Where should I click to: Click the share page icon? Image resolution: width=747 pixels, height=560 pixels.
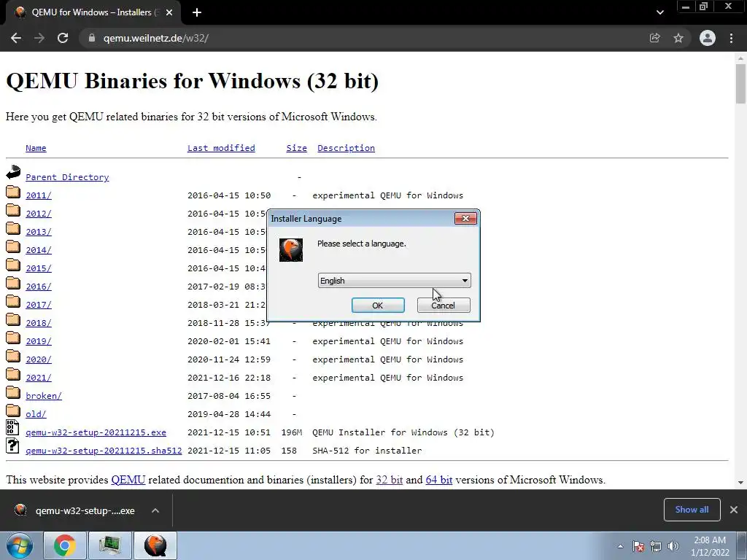pos(655,38)
